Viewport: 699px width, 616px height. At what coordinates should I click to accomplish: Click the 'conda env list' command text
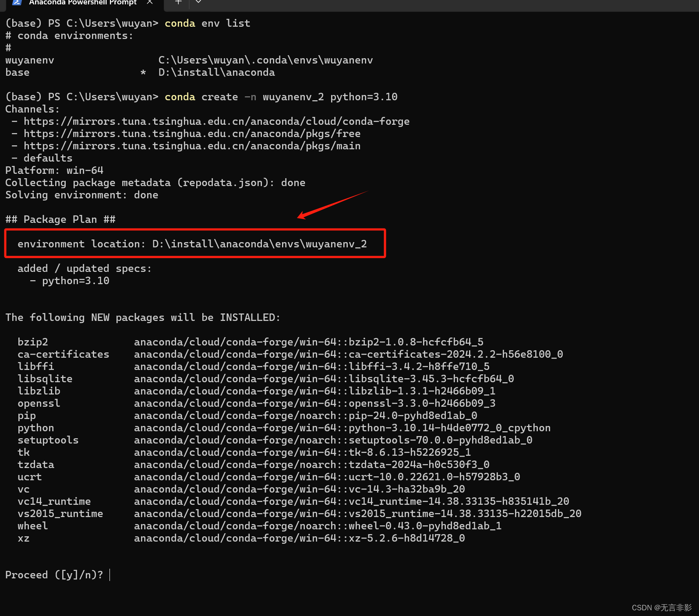(x=208, y=23)
